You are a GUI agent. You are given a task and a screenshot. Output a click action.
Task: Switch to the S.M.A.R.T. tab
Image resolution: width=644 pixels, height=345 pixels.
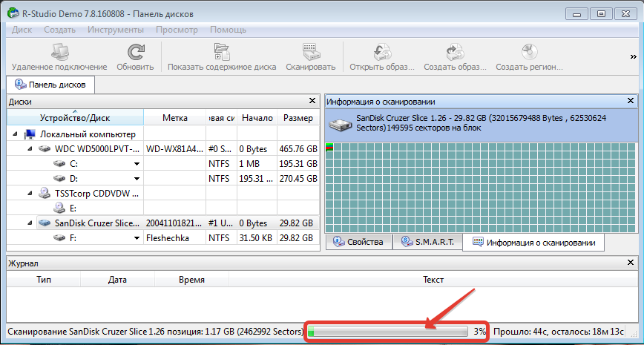[427, 242]
